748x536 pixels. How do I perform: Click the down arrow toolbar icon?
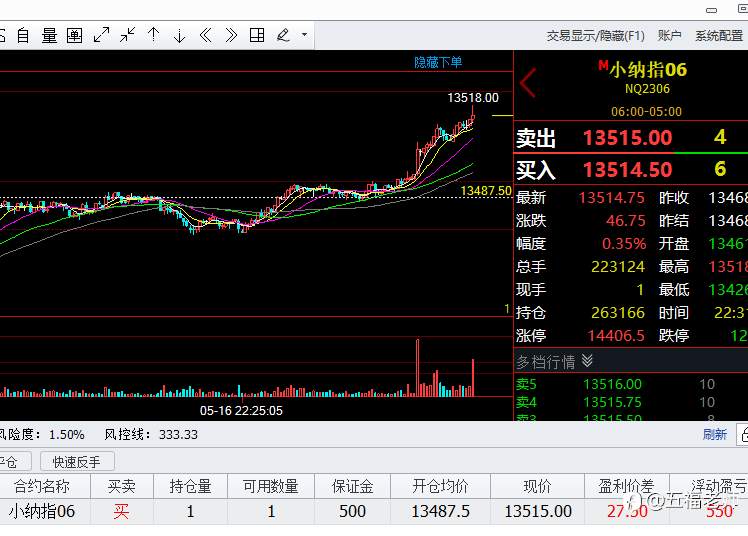coord(179,35)
